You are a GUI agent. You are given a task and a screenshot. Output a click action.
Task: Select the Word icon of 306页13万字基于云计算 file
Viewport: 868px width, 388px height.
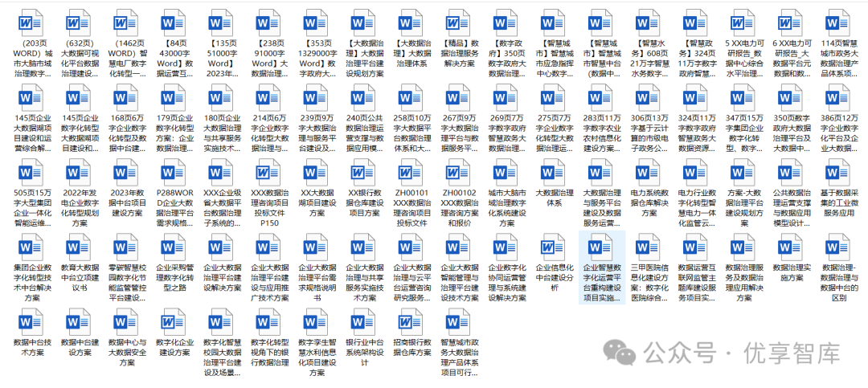coord(649,98)
